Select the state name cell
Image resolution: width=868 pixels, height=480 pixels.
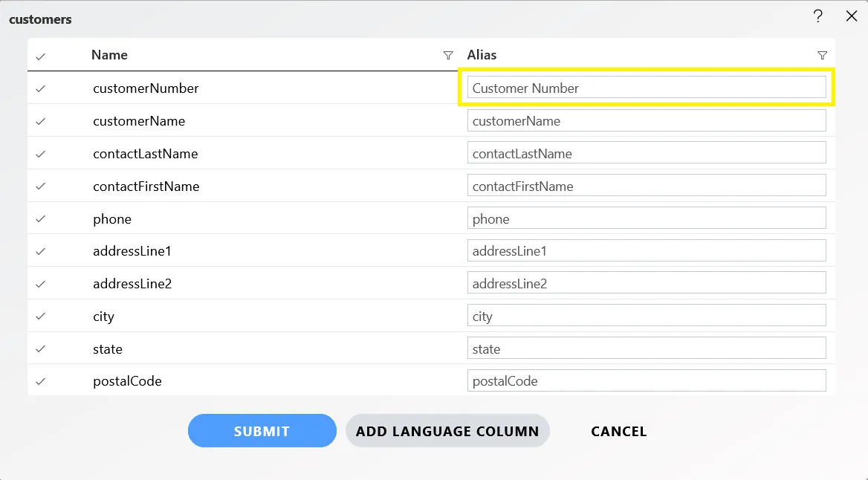(x=108, y=348)
